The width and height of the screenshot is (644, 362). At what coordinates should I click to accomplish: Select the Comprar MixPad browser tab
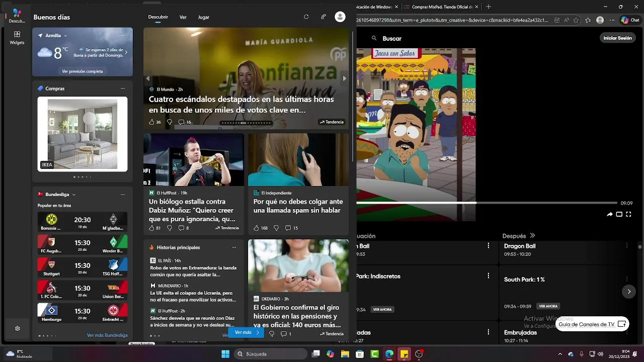coord(442,7)
